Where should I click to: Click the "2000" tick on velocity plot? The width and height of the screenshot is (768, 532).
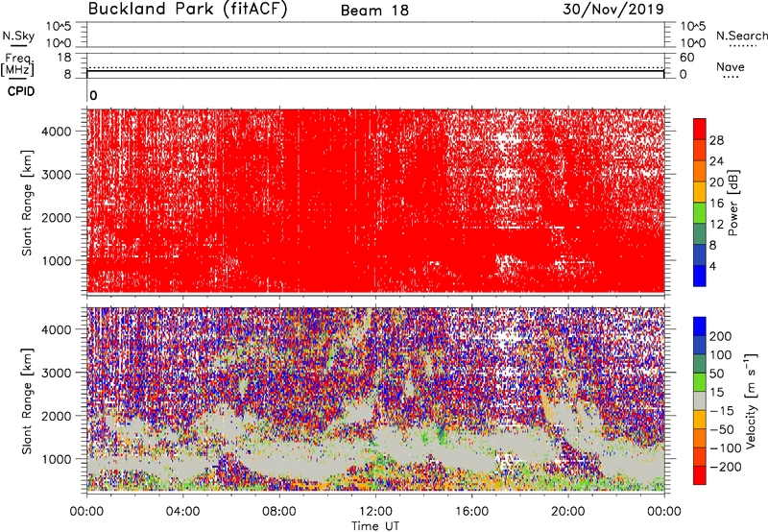click(57, 416)
